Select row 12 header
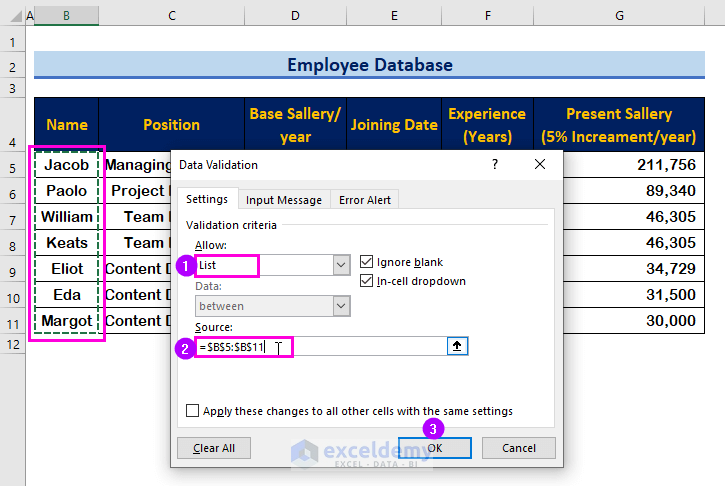 click(x=12, y=344)
